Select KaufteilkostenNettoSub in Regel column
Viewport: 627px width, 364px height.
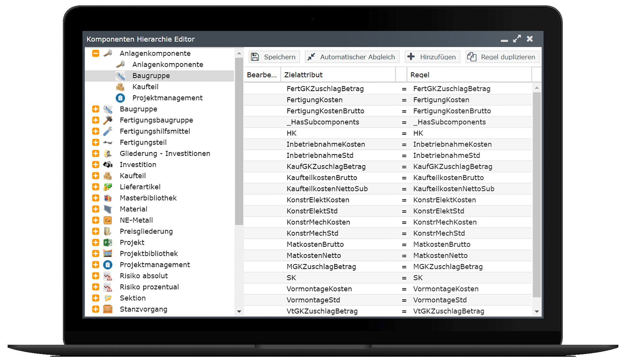[454, 189]
